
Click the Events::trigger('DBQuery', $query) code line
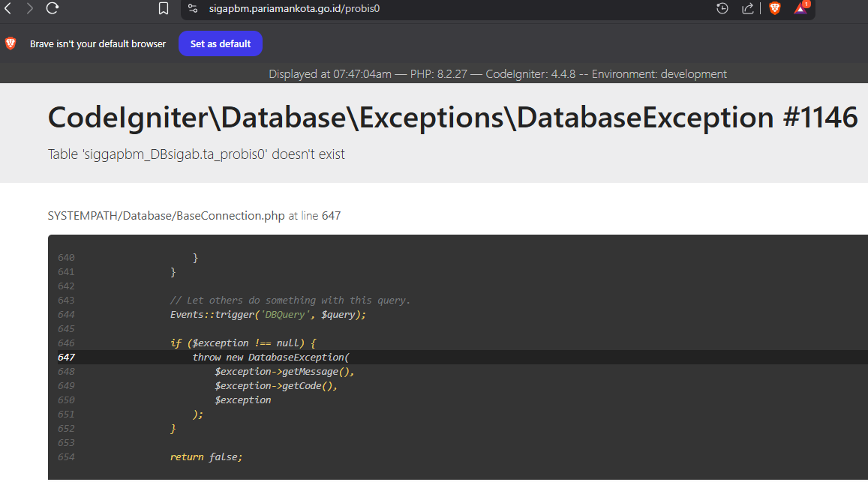(x=268, y=314)
